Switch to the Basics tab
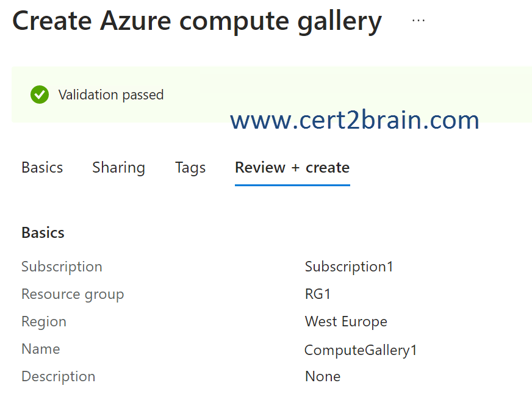Viewport: 532px width, 405px height. pos(42,168)
